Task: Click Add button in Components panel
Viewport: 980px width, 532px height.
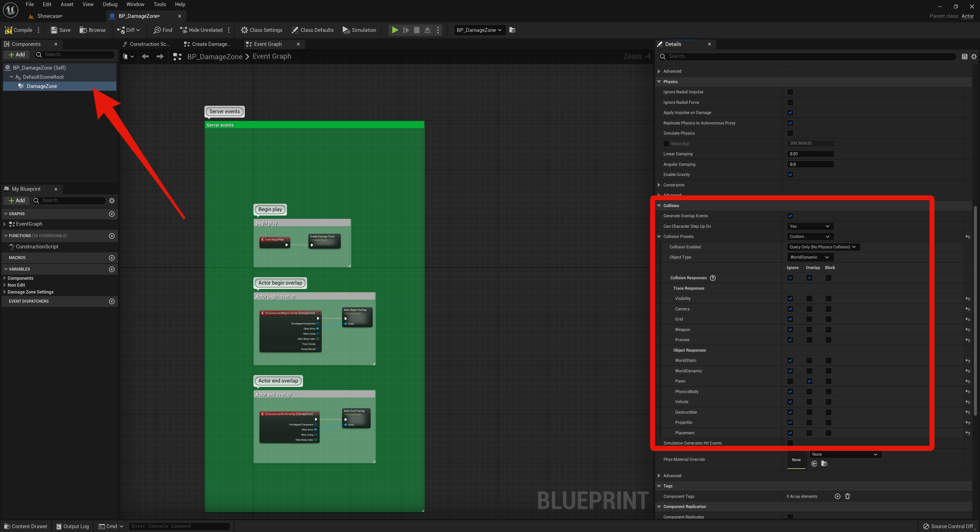Action: click(x=17, y=55)
